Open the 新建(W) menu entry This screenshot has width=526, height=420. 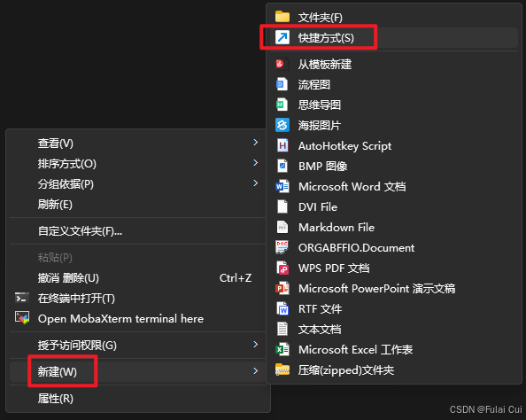(138, 371)
